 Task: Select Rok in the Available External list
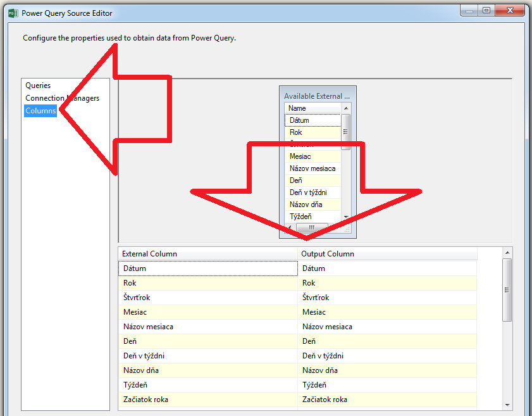tap(312, 132)
